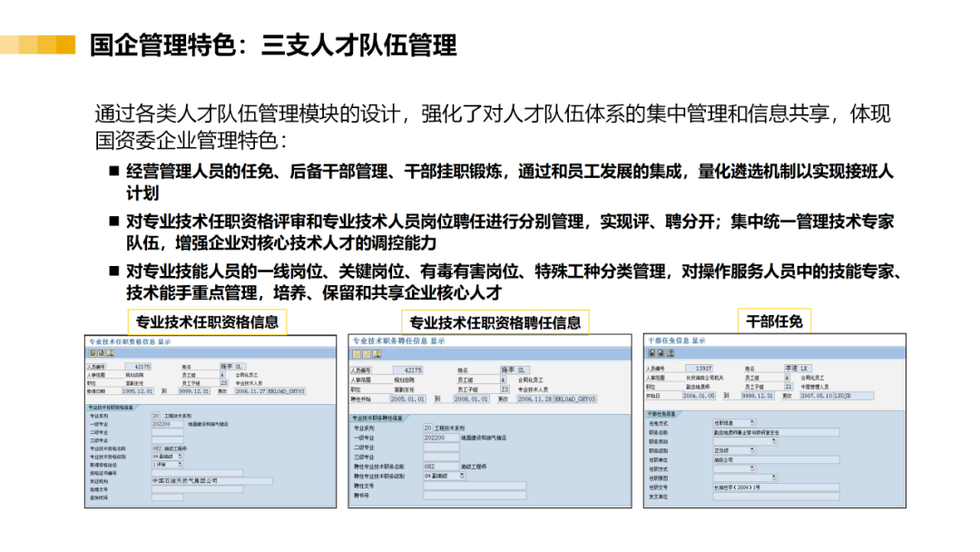Click 专业系列 code 20 in 任职资格信息 window
The width and height of the screenshot is (980, 552).
[x=156, y=416]
